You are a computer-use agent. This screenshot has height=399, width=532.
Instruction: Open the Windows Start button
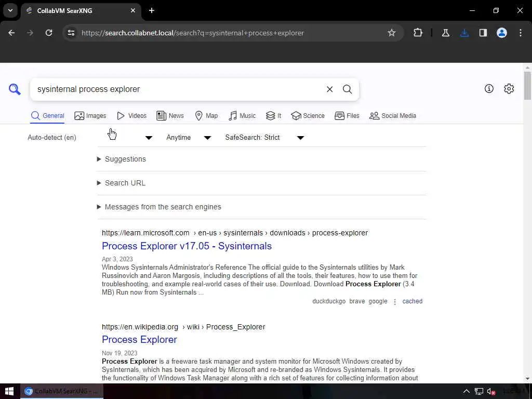[9, 391]
